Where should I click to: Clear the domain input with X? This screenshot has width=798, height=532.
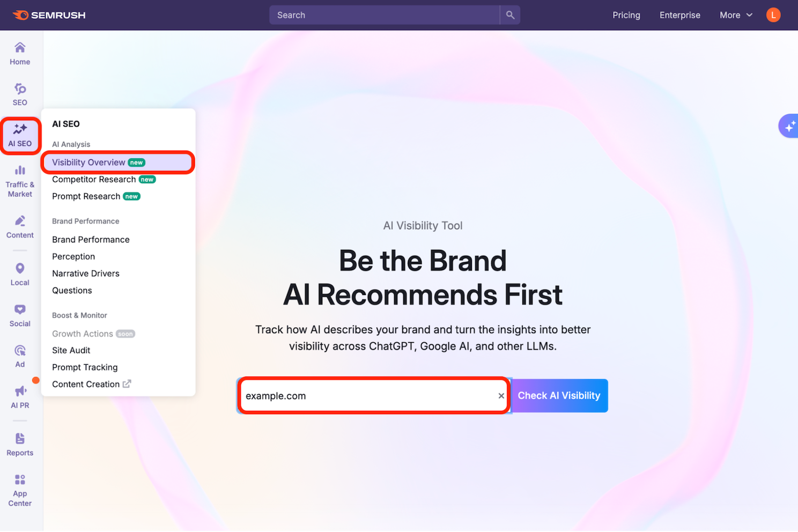click(501, 396)
